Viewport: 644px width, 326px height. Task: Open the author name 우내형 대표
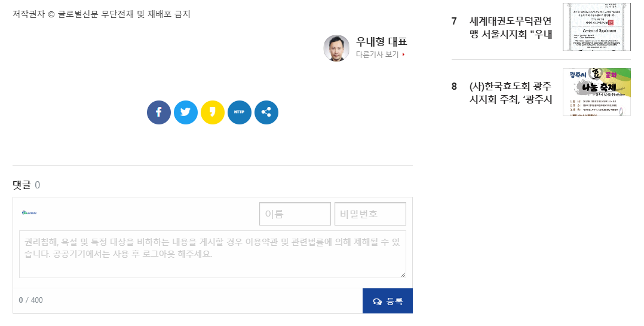click(x=381, y=41)
